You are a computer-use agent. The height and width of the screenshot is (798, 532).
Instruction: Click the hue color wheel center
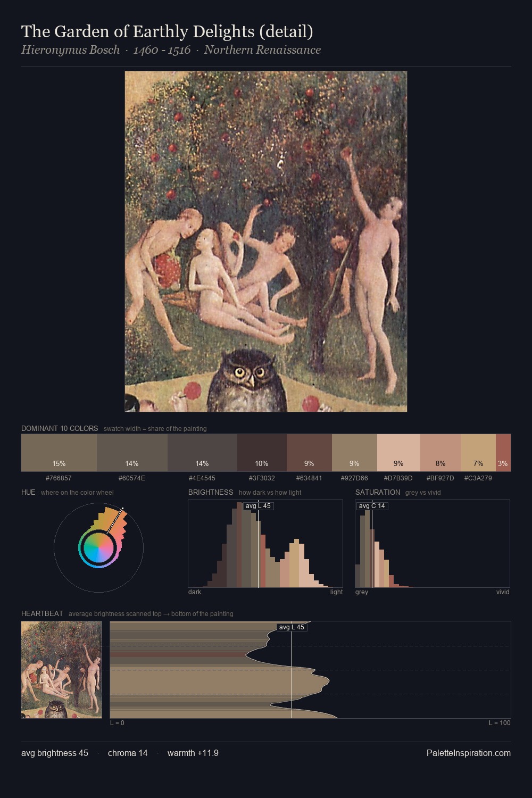(x=98, y=547)
